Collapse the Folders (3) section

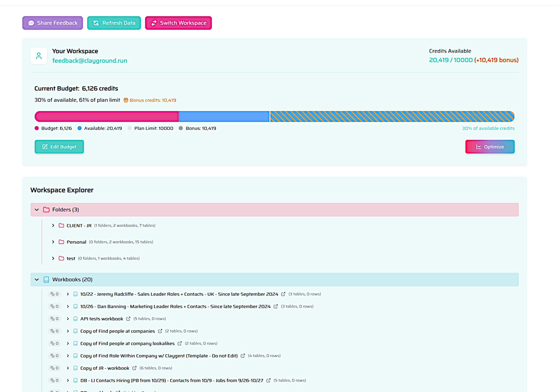pos(37,210)
